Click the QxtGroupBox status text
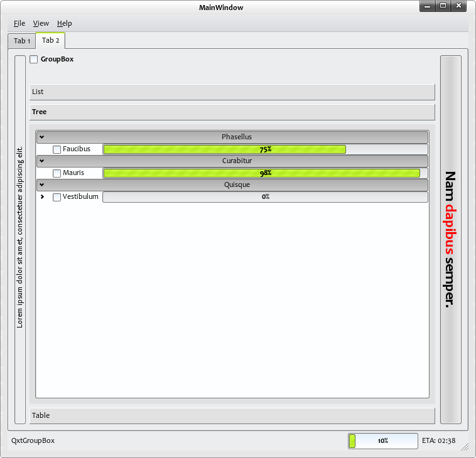476x458 pixels. [33, 440]
